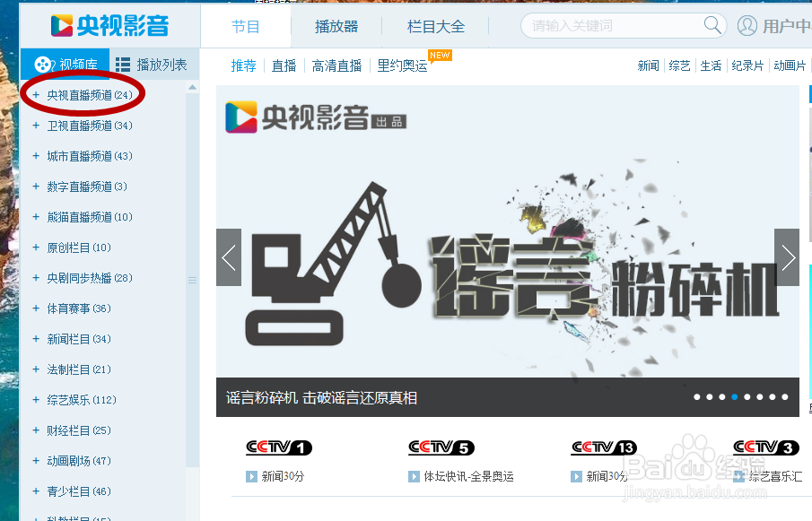Select fifth banner pagination dot
Image resolution: width=812 pixels, height=521 pixels.
point(747,397)
